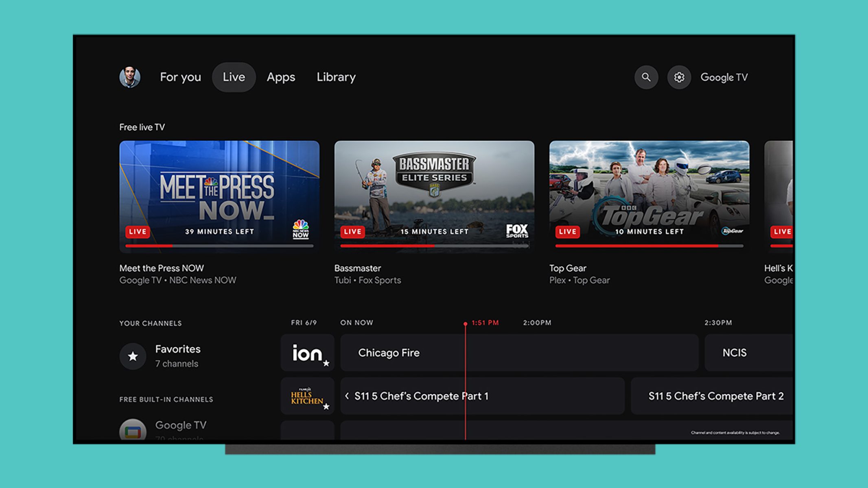Go to the Library tab
This screenshot has height=488, width=868.
point(336,77)
